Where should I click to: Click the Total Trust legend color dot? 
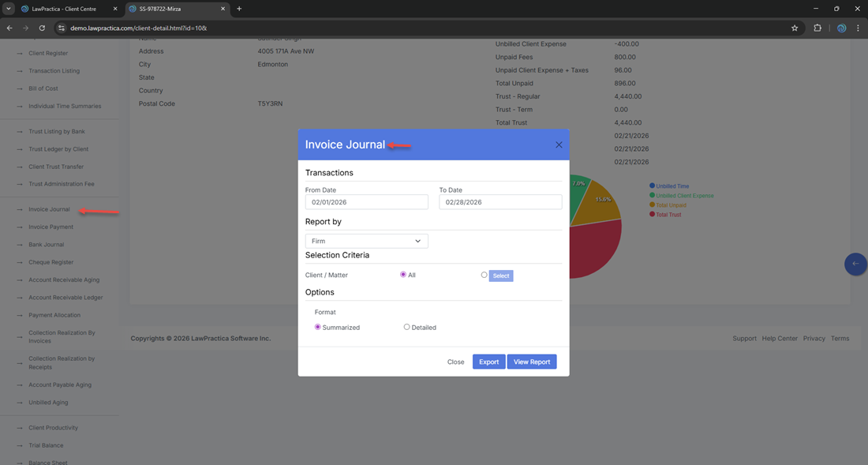[x=652, y=215]
